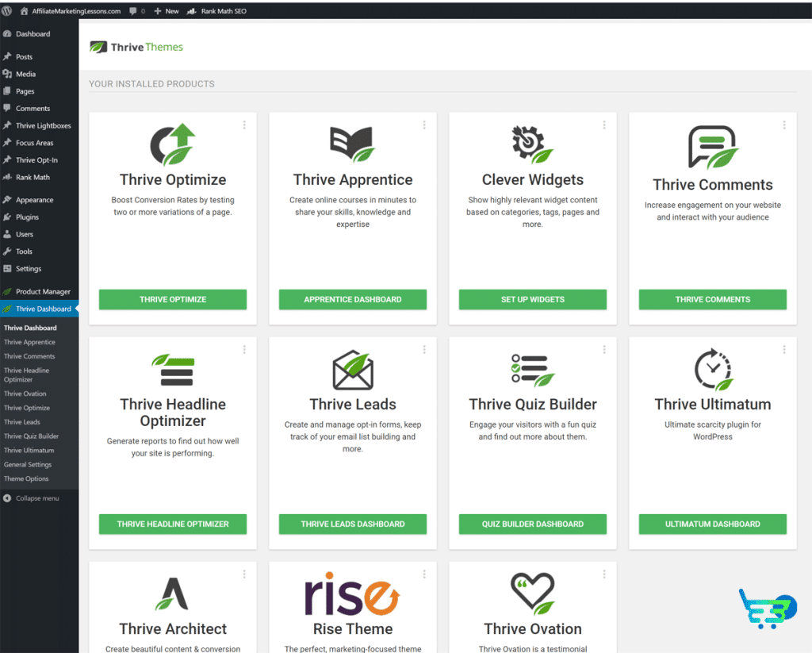812x653 pixels.
Task: Click the Thrive Apprentice book icon
Action: 353,144
